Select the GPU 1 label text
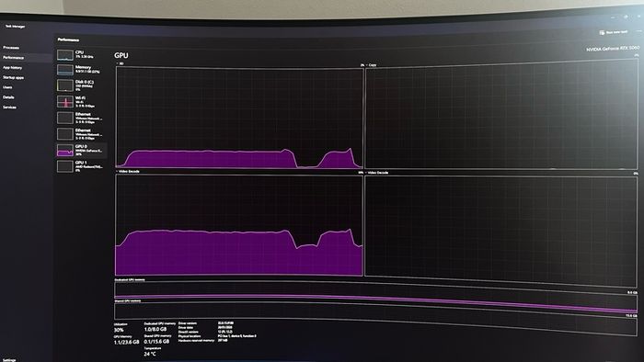The image size is (644, 362). pos(81,163)
